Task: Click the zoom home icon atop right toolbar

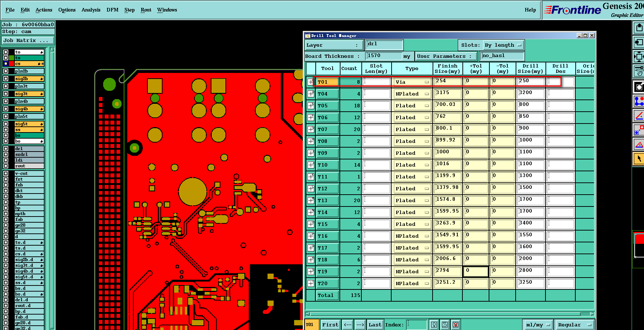Action: (639, 27)
